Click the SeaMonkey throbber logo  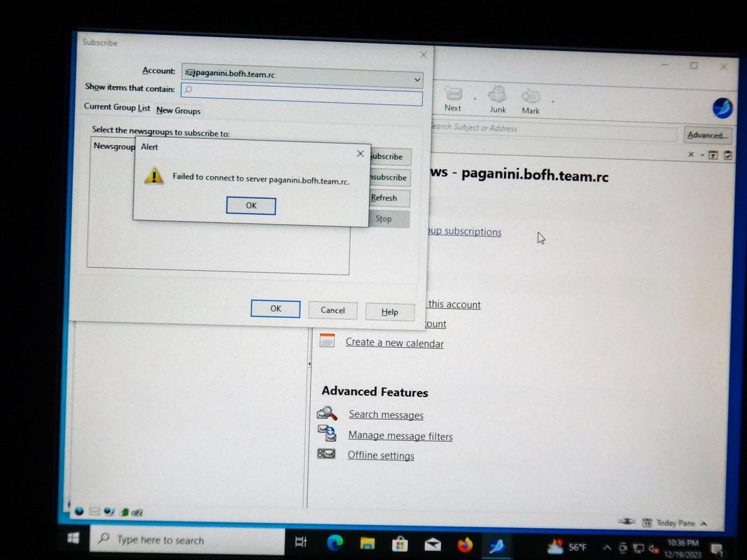[722, 108]
